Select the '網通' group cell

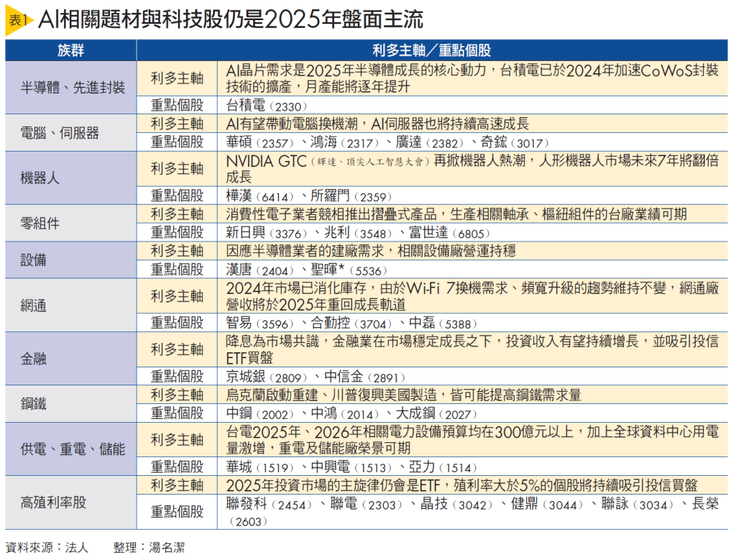(x=71, y=305)
